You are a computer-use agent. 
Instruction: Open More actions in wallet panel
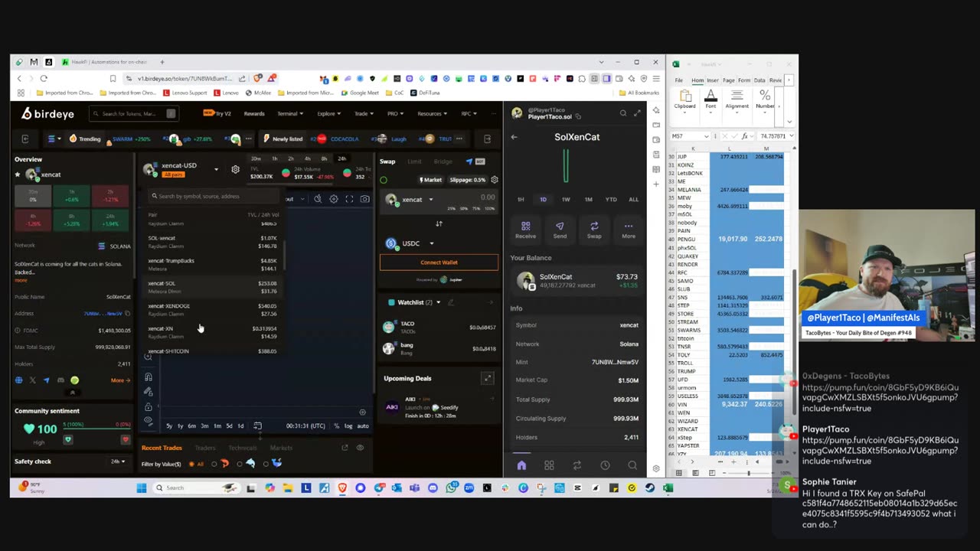point(629,230)
